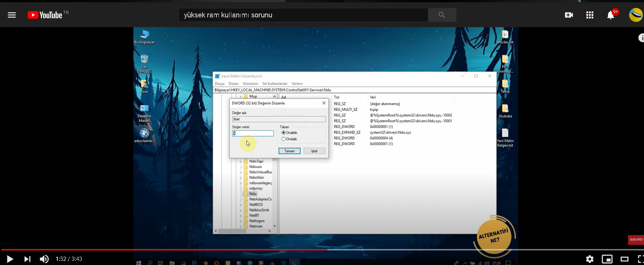Open the create video camera icon

tap(569, 15)
